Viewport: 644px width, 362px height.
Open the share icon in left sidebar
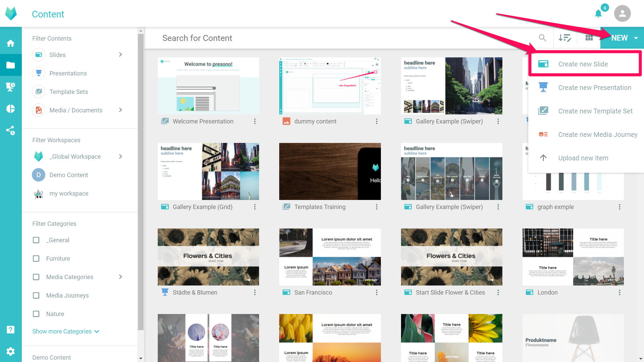tap(11, 131)
